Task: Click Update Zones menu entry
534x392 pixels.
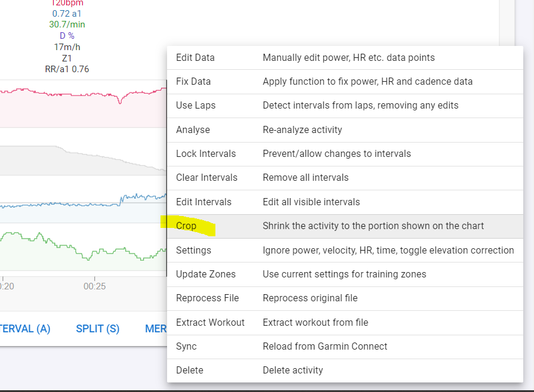Action: (345, 274)
